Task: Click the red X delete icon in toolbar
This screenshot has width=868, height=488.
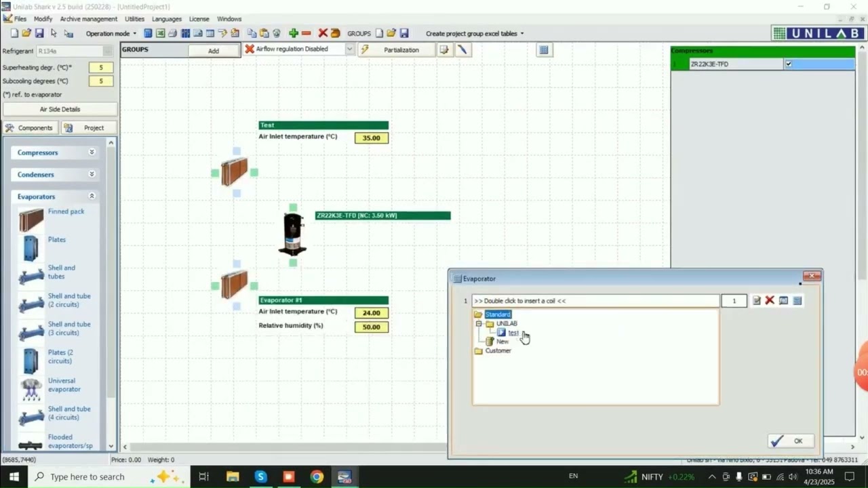Action: [x=323, y=33]
